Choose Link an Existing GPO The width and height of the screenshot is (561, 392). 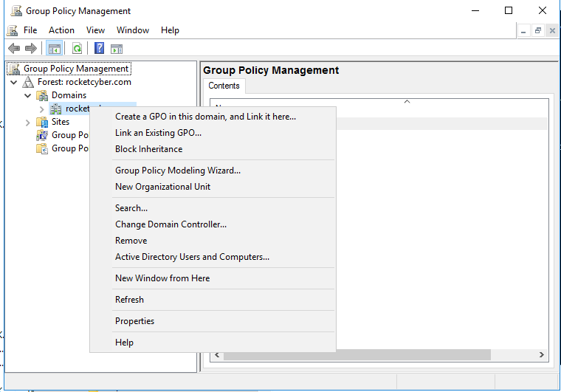[213, 133]
